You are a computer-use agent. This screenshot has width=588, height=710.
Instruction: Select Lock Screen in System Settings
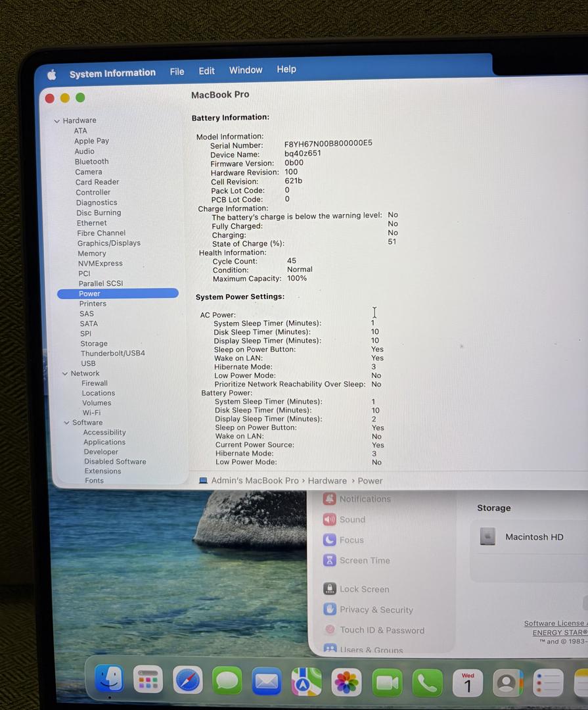[364, 589]
